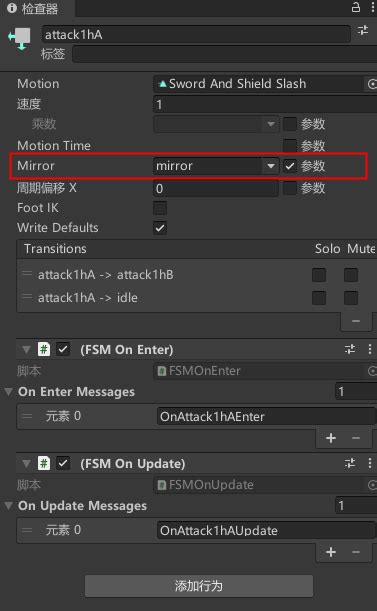Open the Motion object picker circle icon
The height and width of the screenshot is (611, 377).
click(x=372, y=84)
